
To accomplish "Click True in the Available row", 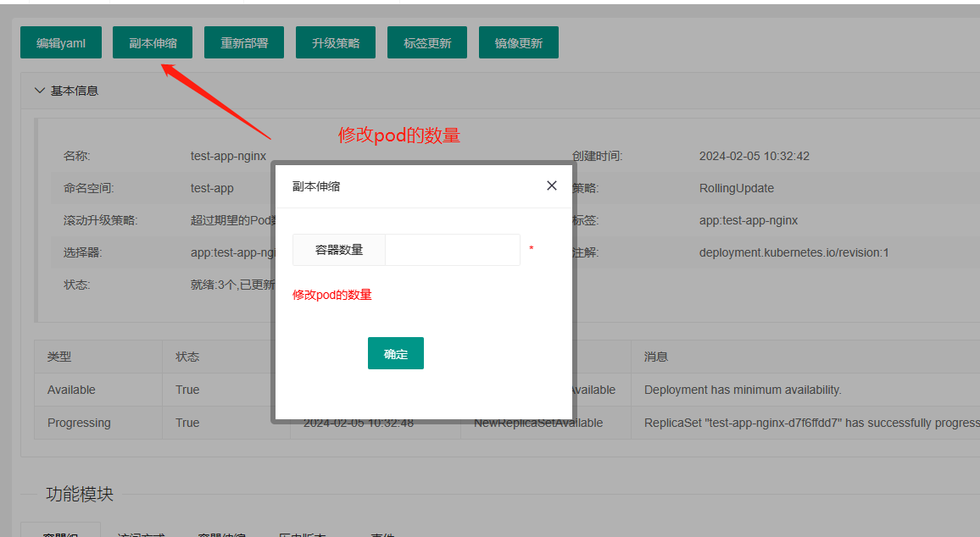I will pyautogui.click(x=187, y=390).
